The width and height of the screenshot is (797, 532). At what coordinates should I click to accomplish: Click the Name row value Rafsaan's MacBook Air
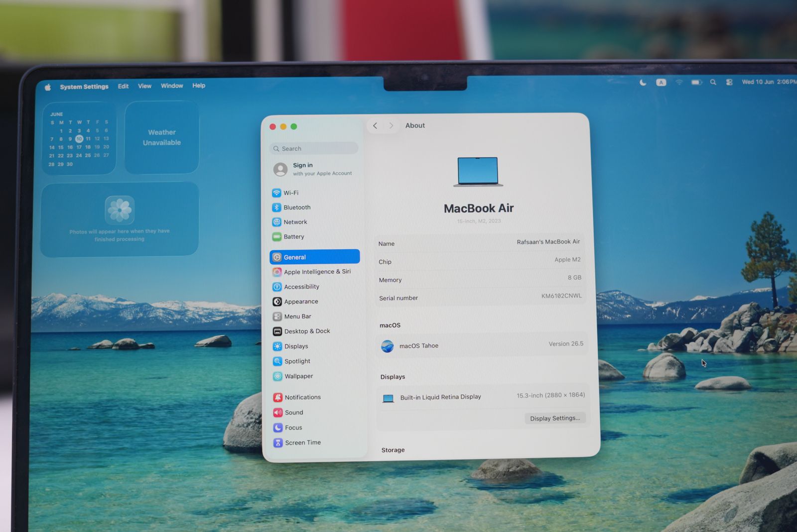(548, 242)
